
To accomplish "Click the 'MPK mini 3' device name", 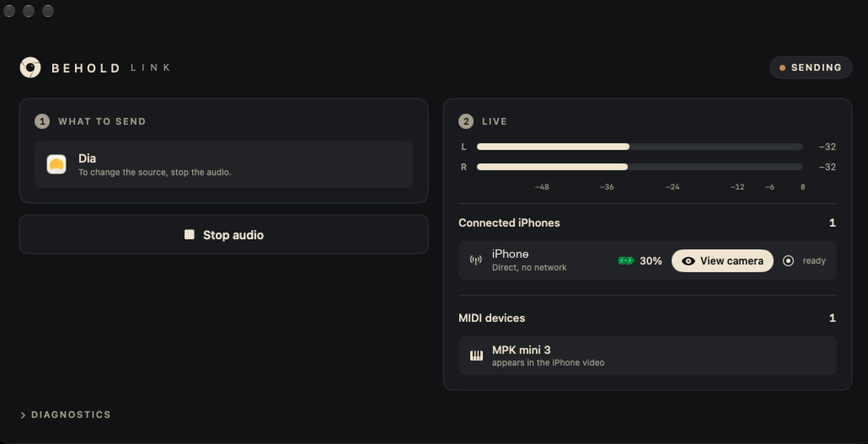I will click(521, 350).
